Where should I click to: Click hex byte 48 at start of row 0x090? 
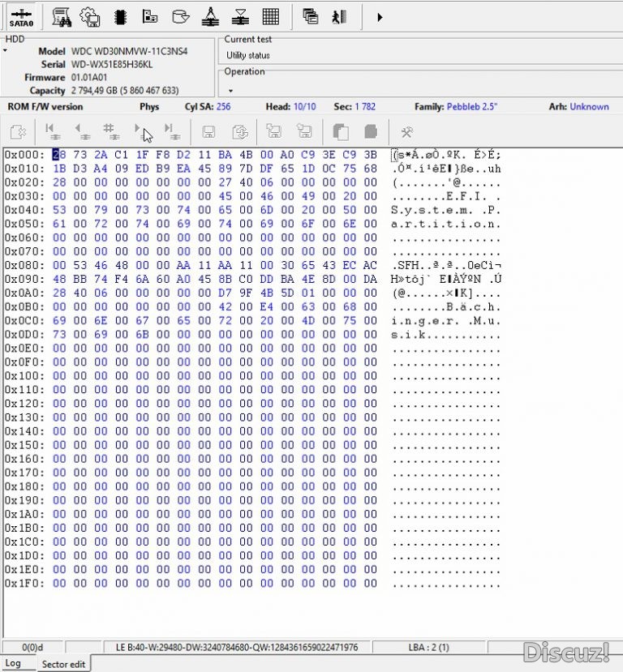pyautogui.click(x=59, y=279)
